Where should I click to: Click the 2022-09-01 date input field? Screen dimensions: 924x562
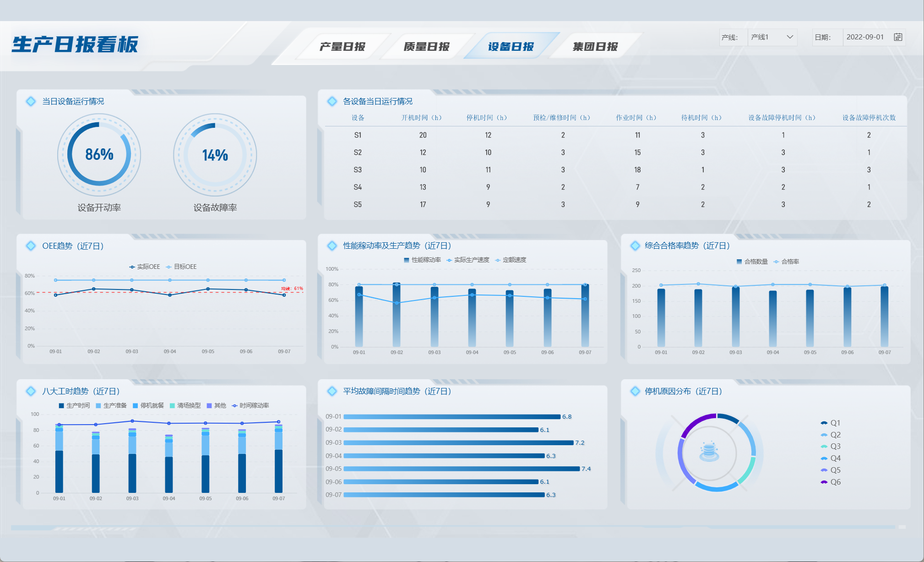(865, 37)
